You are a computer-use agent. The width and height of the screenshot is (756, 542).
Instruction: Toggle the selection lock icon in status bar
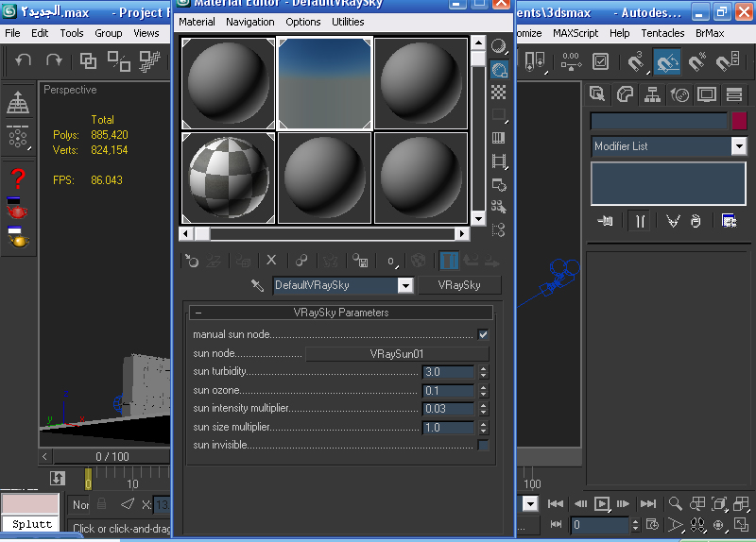click(x=101, y=504)
